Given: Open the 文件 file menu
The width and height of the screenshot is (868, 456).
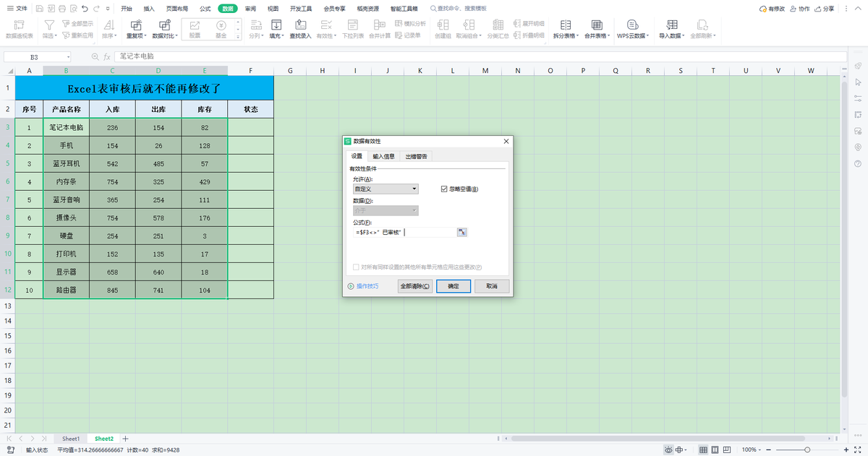Looking at the screenshot, I should (16, 9).
